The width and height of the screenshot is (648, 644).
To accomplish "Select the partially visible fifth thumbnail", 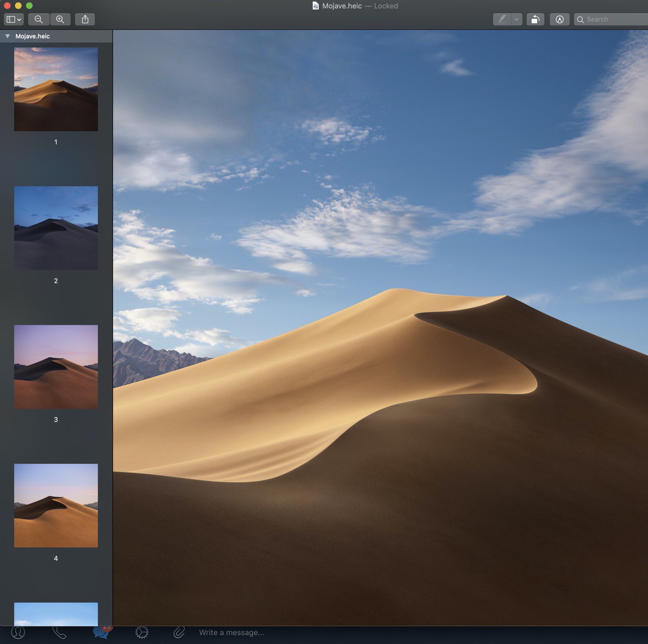I will coord(56,614).
